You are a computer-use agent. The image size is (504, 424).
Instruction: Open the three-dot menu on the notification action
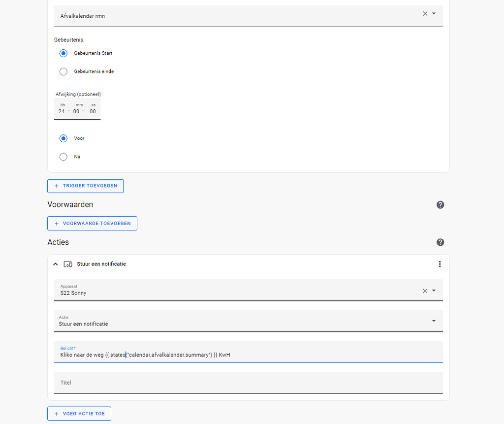click(x=440, y=263)
